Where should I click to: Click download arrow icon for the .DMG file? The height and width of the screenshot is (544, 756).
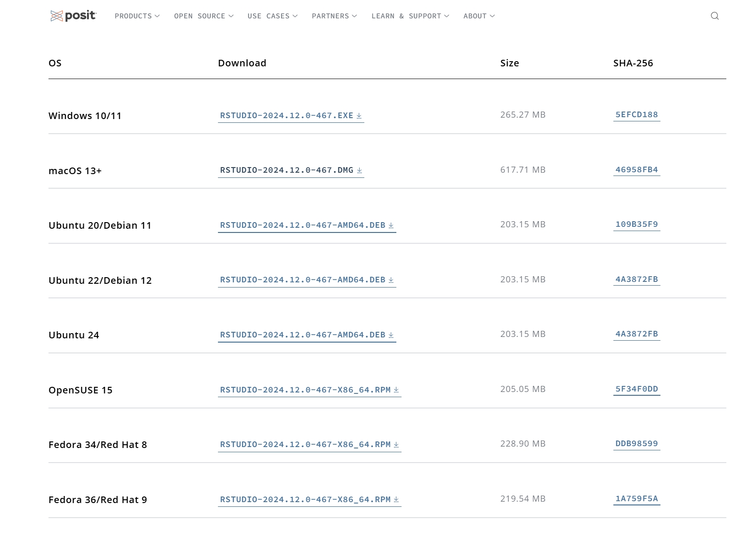[360, 170]
